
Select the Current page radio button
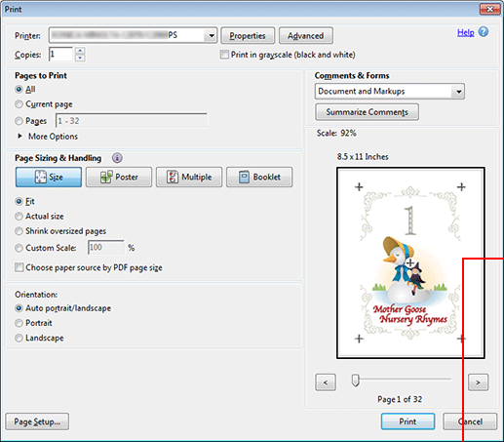click(x=19, y=104)
